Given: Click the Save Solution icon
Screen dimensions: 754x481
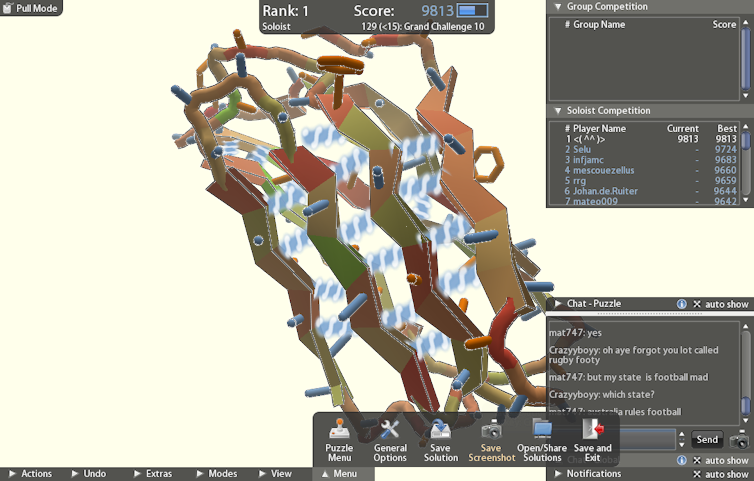Looking at the screenshot, I should (441, 431).
